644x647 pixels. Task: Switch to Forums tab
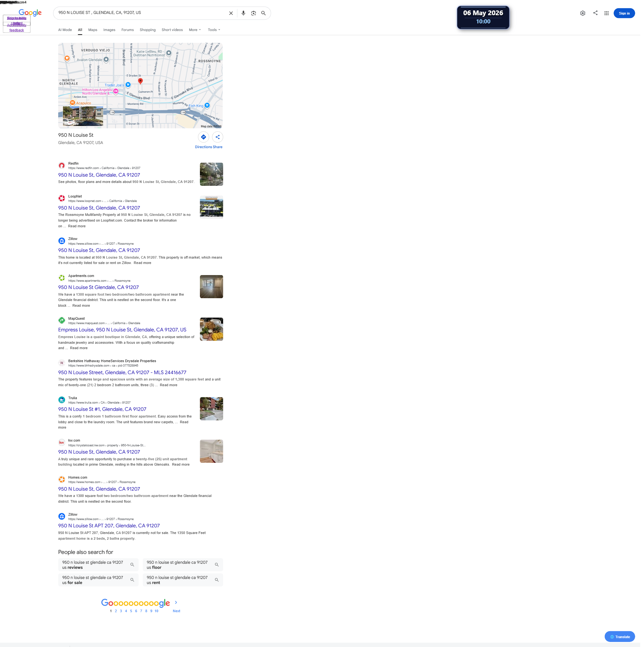(x=127, y=30)
